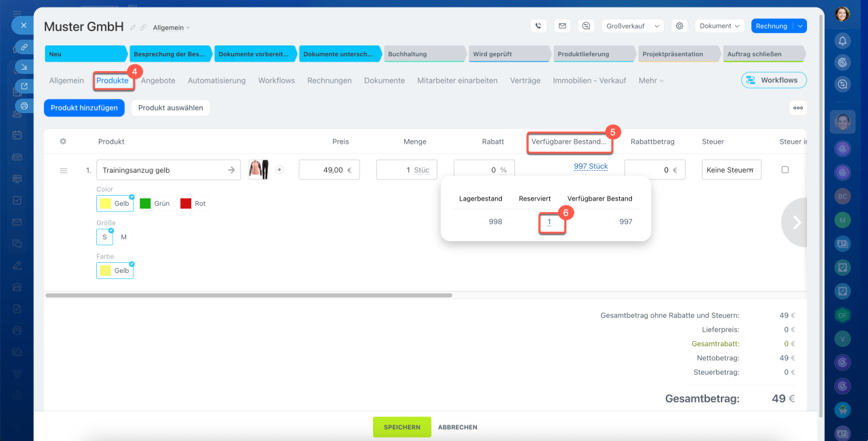Click Rabattbetrag input field

tap(655, 170)
